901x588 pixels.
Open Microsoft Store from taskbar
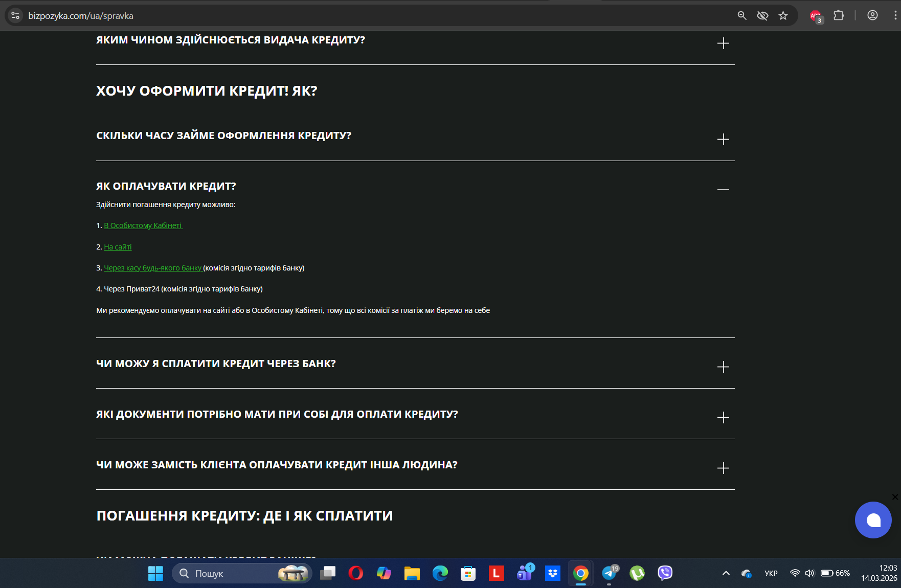point(468,574)
